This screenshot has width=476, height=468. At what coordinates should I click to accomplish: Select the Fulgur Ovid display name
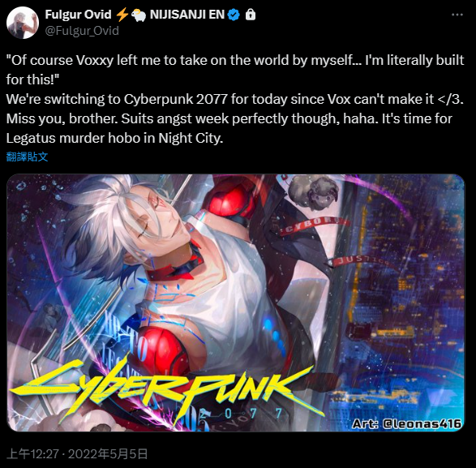point(79,15)
